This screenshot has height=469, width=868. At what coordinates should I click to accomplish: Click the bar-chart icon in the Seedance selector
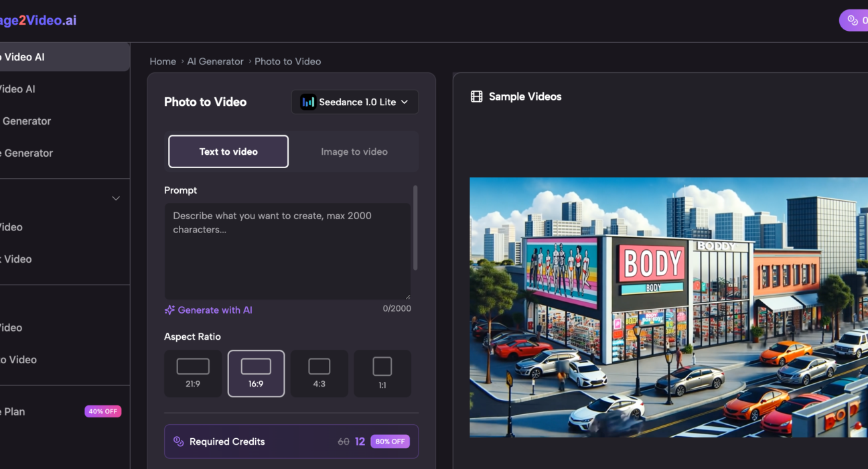tap(309, 101)
